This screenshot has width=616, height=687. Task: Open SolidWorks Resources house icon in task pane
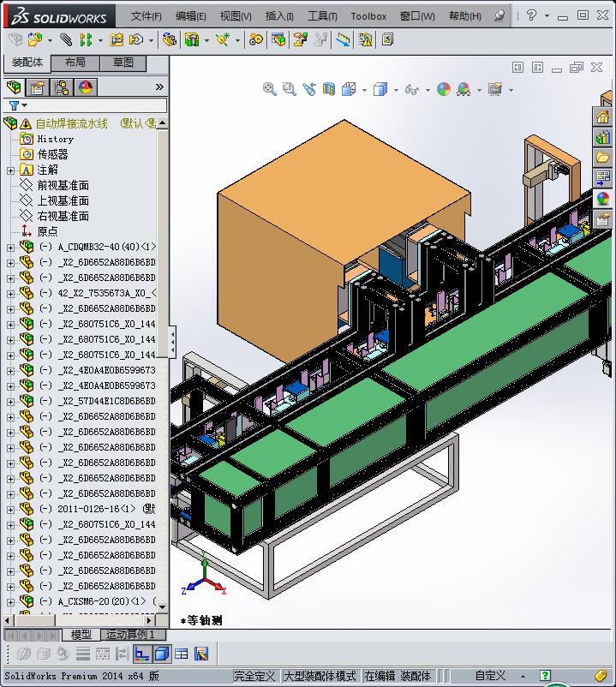click(x=602, y=117)
